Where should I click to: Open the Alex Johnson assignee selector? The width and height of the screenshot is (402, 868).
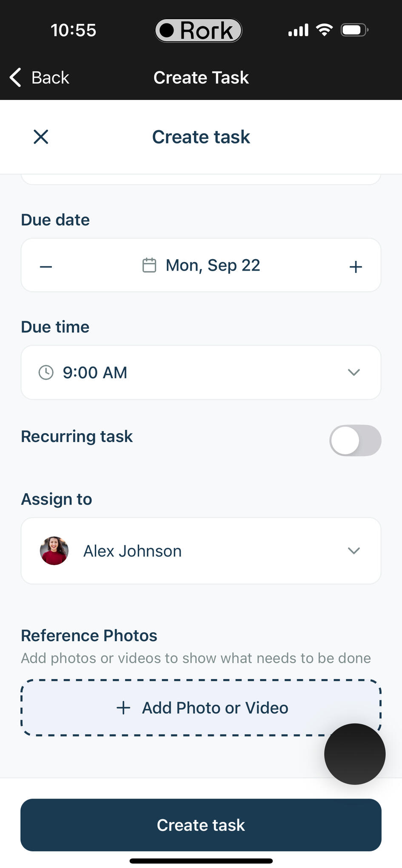[x=201, y=551]
